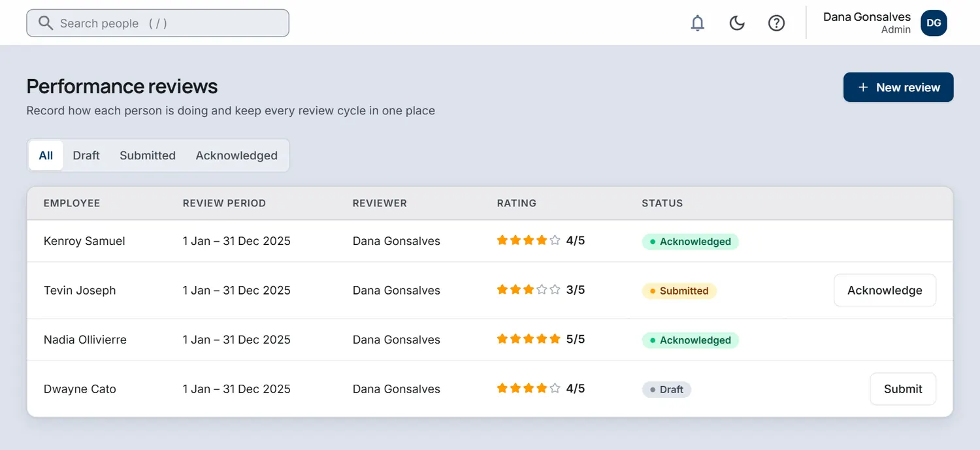Click Dwayne Cato's star rating
Image resolution: width=980 pixels, height=450 pixels.
pos(541,389)
